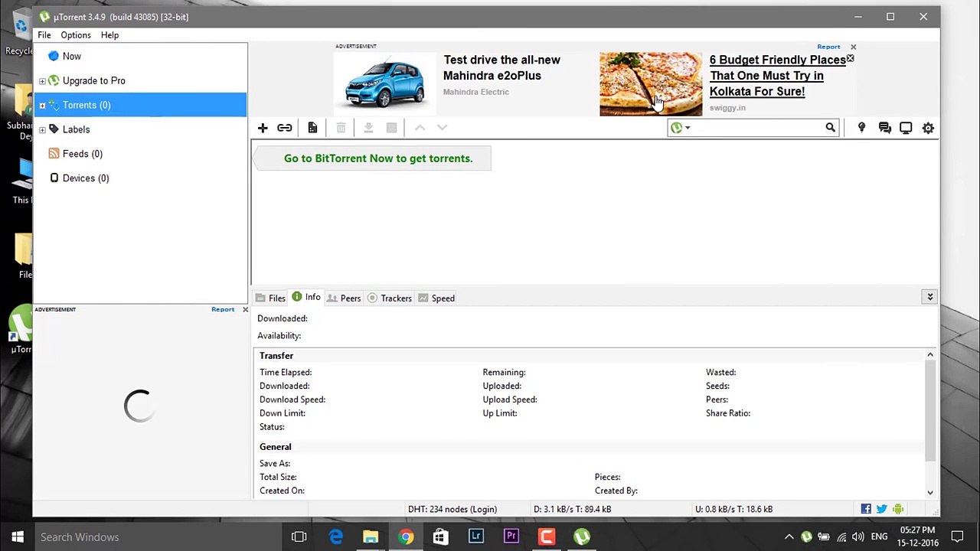980x551 pixels.
Task: Click DHT: 234 nodes (Login) status
Action: click(452, 509)
